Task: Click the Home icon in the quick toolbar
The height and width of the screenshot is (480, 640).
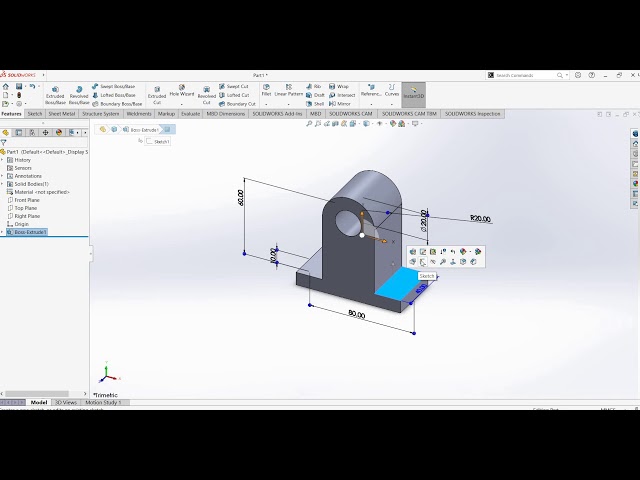Action: (6, 87)
